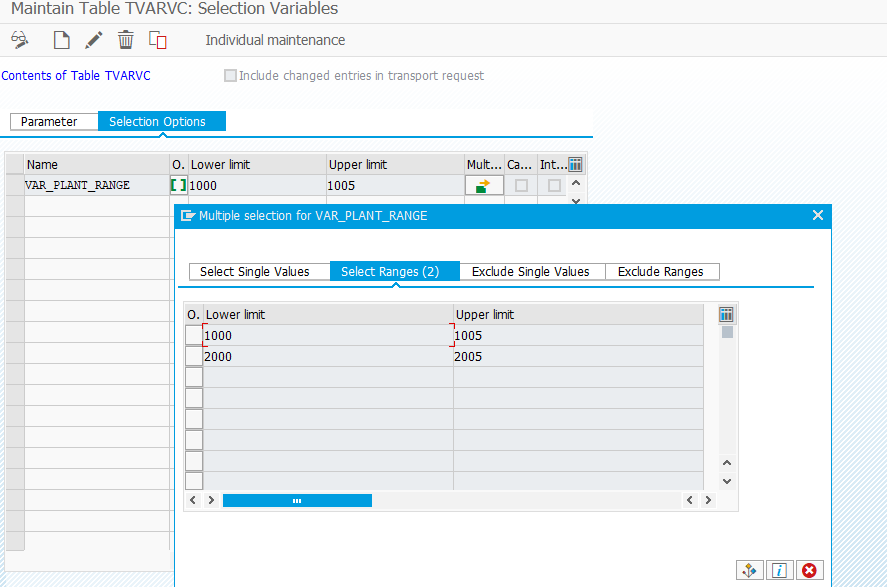This screenshot has width=887, height=587.
Task: Toggle the Int... checkbox for VAR_PLANT_RANGE
Action: click(553, 184)
